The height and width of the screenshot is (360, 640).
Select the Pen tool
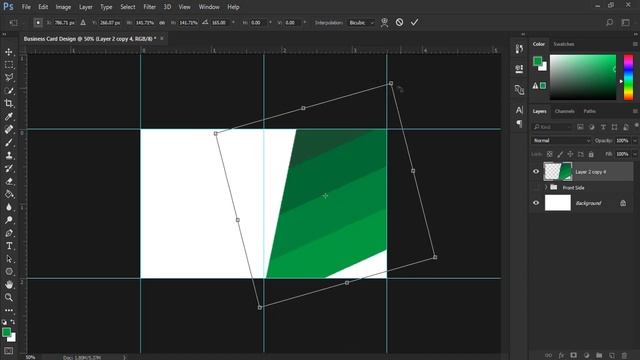[x=9, y=233]
